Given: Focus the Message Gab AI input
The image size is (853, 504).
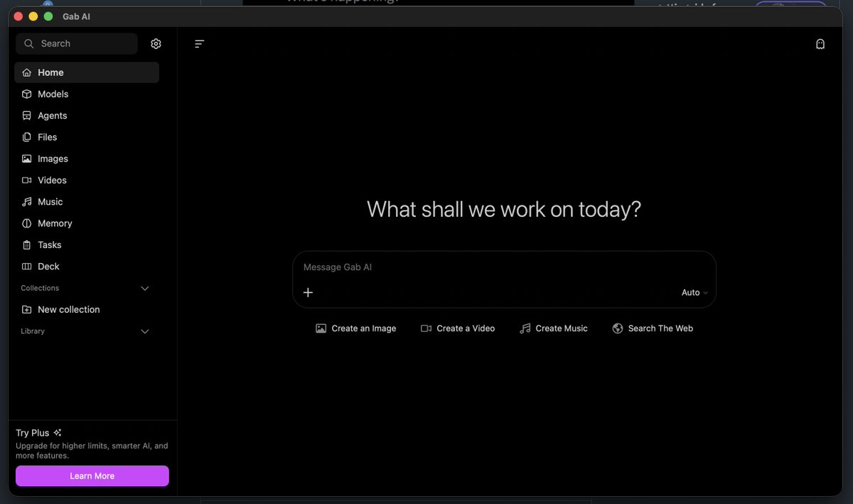Looking at the screenshot, I should click(504, 267).
